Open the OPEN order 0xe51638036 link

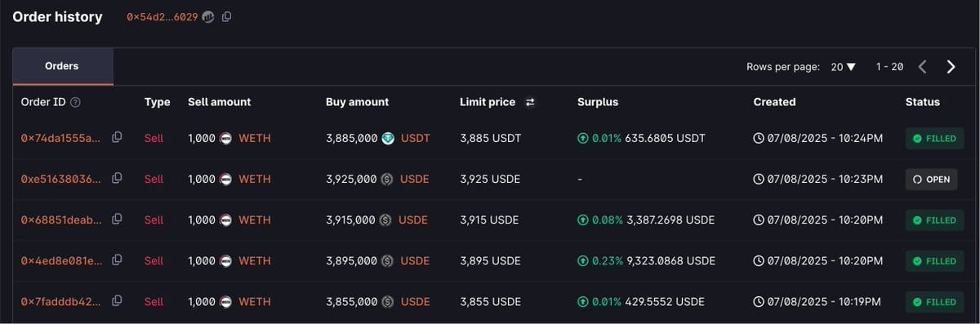(x=61, y=180)
